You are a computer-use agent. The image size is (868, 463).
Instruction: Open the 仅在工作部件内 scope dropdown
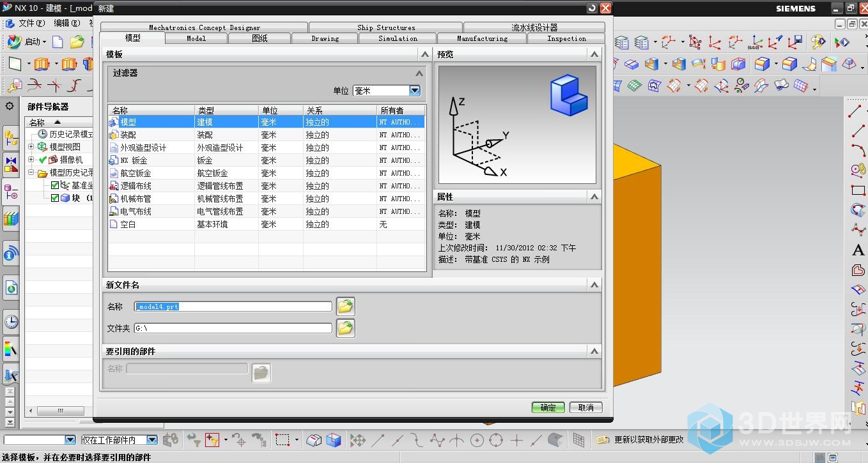tap(152, 440)
